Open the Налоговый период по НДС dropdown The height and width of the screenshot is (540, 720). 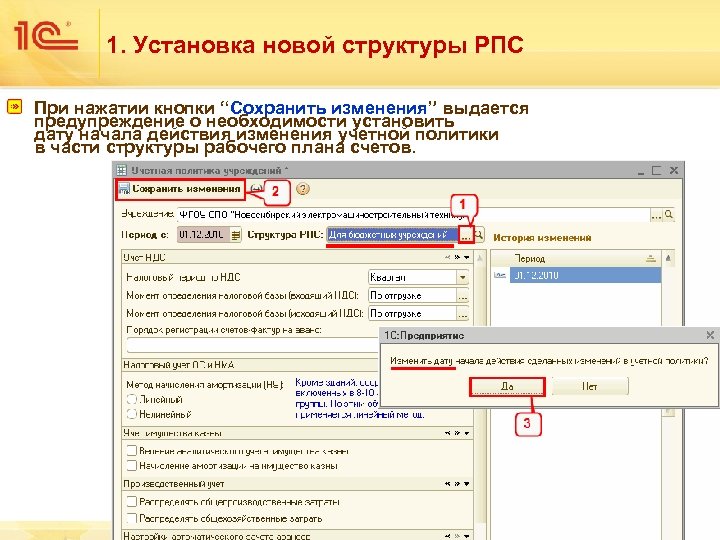[462, 277]
